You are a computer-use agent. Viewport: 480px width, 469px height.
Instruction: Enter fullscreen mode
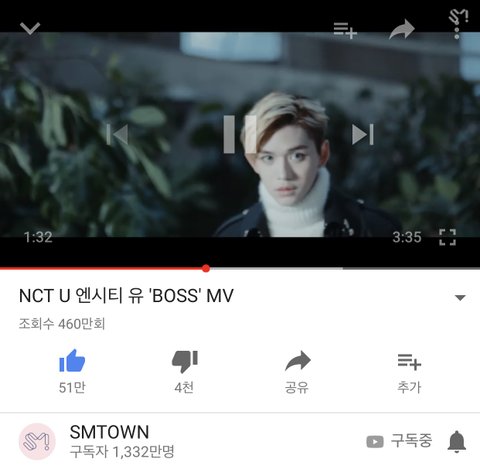point(447,237)
